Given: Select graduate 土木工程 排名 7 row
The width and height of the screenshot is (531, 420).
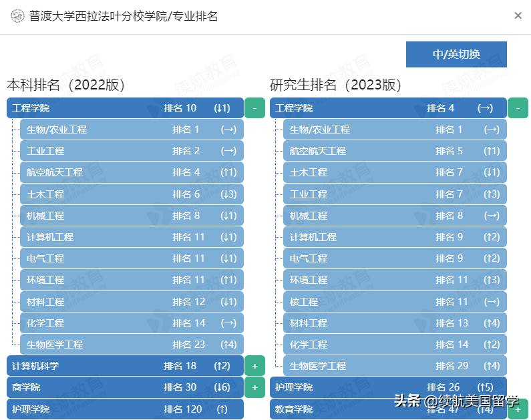Looking at the screenshot, I should click(x=395, y=172).
